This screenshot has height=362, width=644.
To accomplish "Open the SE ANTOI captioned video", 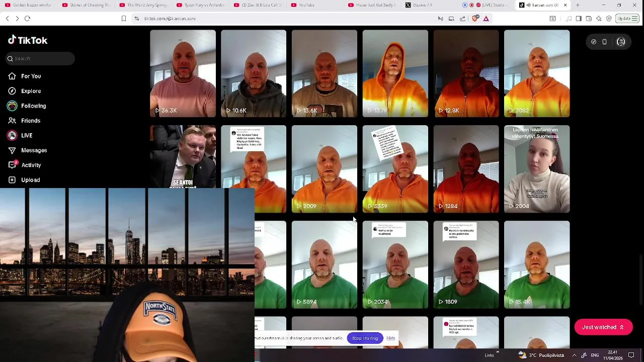I will 183,156.
